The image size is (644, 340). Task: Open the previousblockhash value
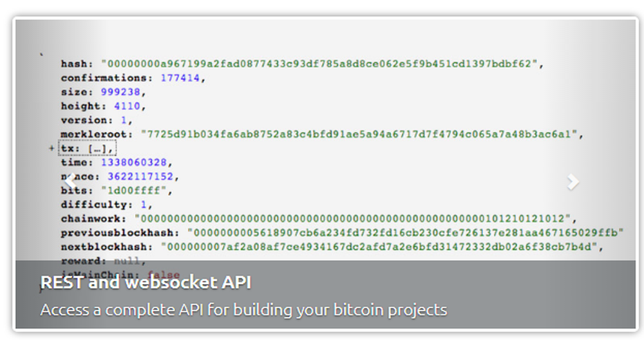(406, 233)
